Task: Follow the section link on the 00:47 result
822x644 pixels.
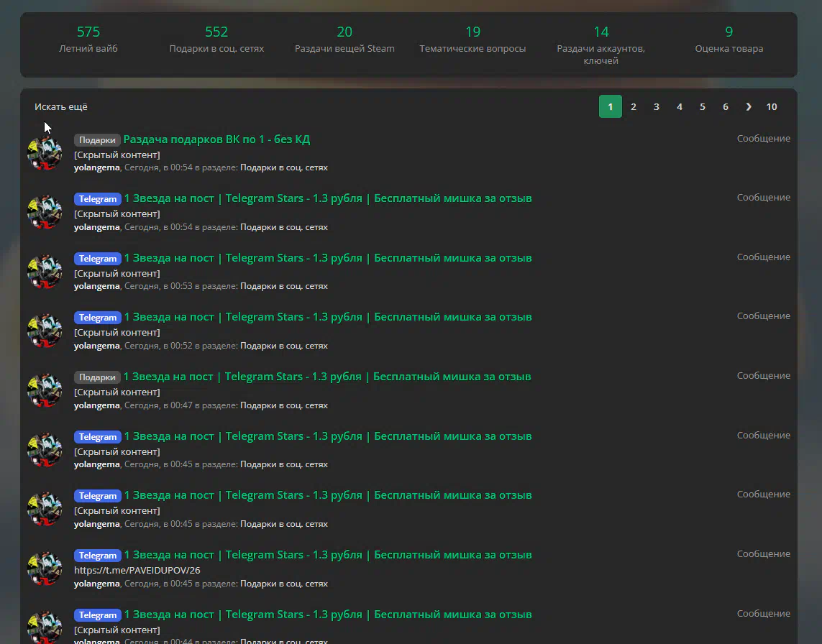Action: click(x=283, y=405)
